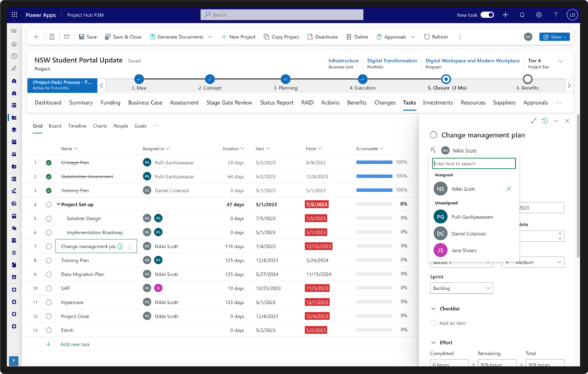The image size is (588, 374).
Task: Open the Power Apps app launcher waffle
Action: point(14,15)
